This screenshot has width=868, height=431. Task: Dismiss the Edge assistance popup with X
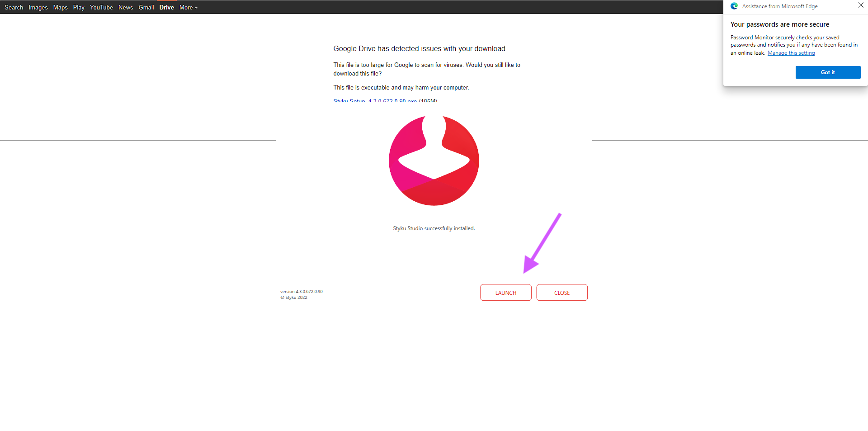tap(860, 5)
